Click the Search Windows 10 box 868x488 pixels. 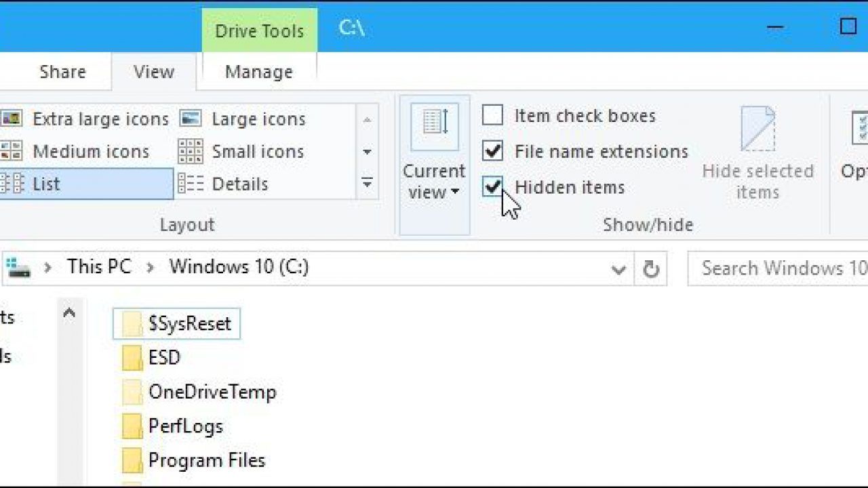click(x=778, y=269)
